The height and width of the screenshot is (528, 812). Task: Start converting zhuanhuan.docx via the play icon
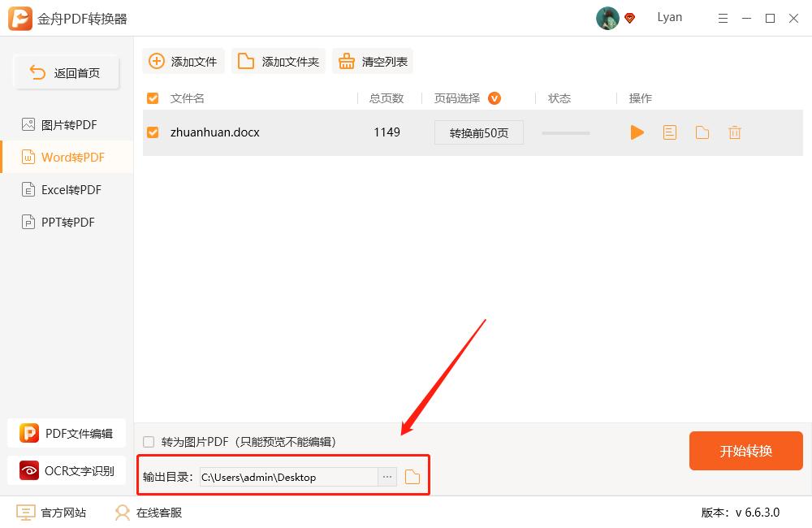point(637,132)
